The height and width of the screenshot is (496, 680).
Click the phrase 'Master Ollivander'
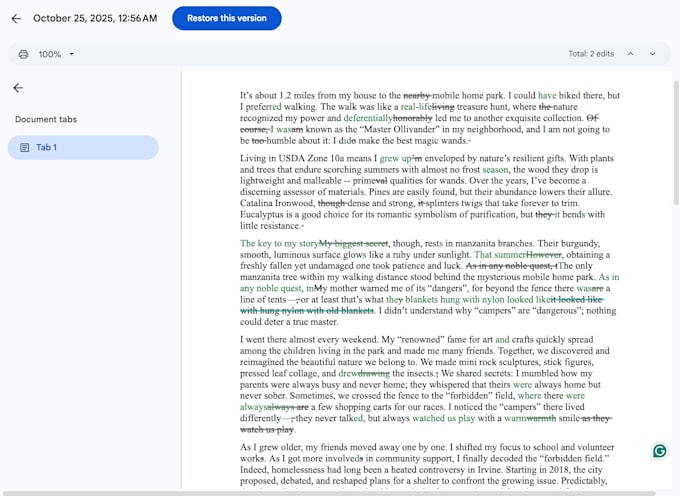pyautogui.click(x=399, y=129)
